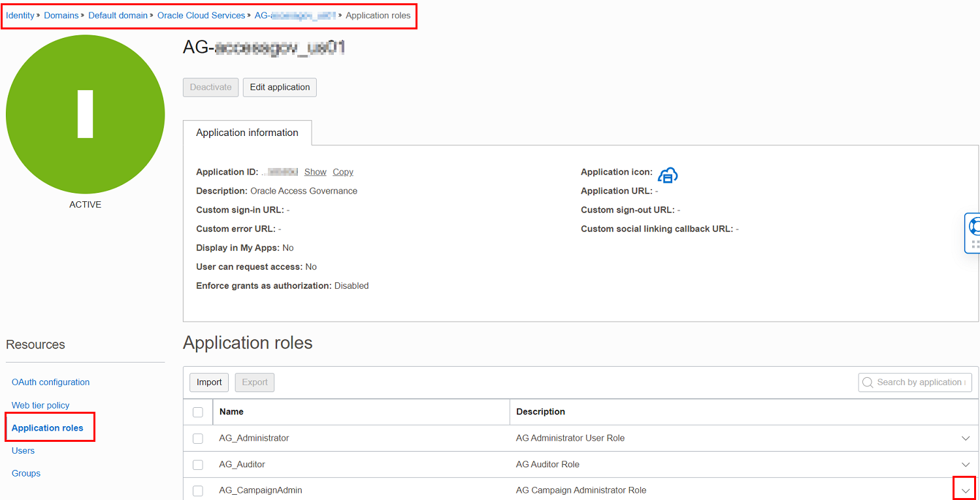
Task: Select Application roles in Resources
Action: (x=48, y=428)
